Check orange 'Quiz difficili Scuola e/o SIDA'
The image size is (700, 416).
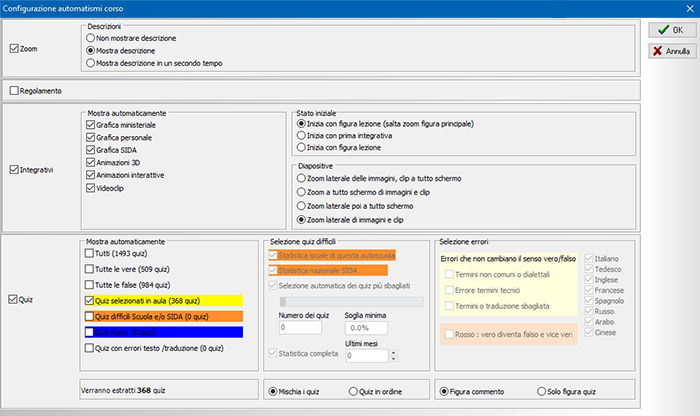click(90, 315)
